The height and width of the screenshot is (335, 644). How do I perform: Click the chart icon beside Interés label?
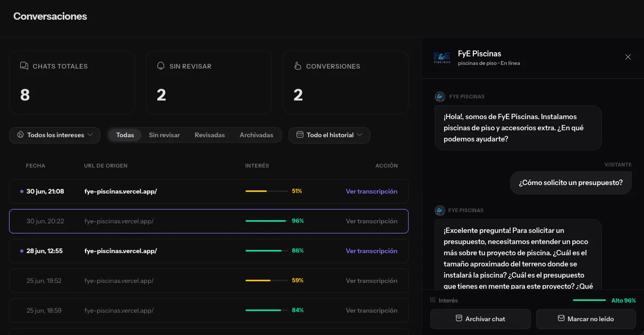click(x=433, y=300)
